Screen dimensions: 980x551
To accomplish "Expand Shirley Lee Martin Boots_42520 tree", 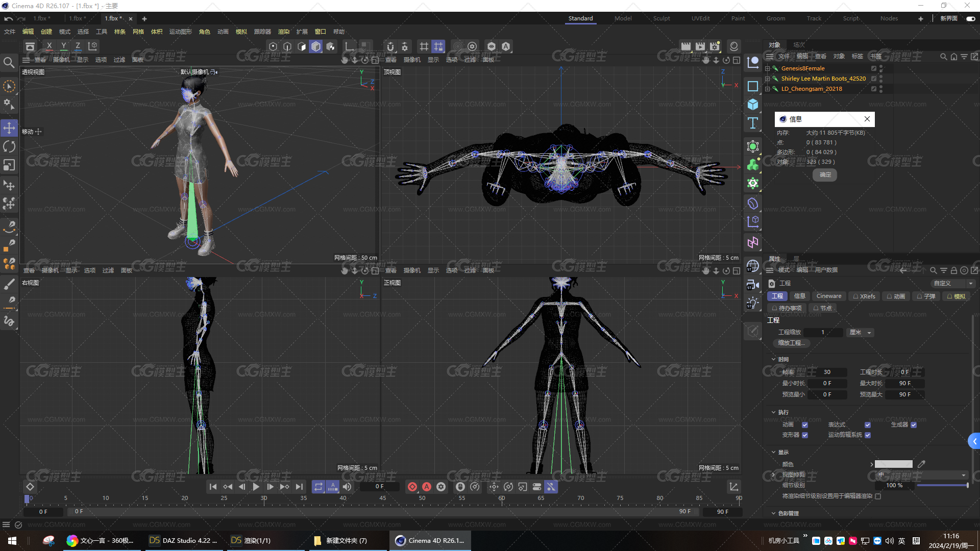I will coord(767,79).
